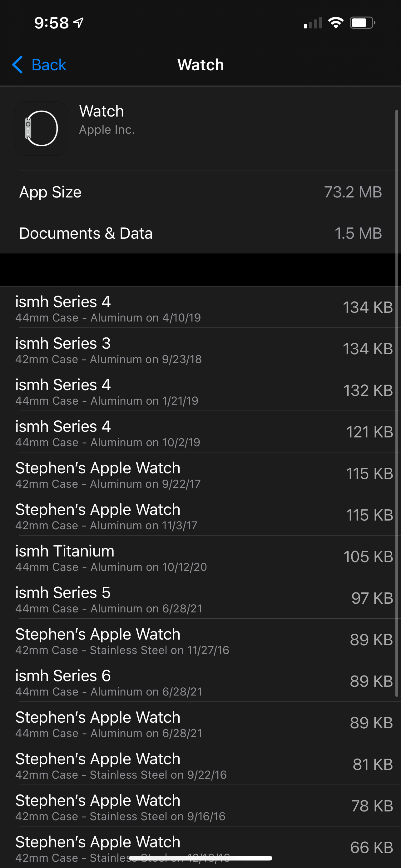Tap the location arrow beside the time
The image size is (401, 868).
79,23
